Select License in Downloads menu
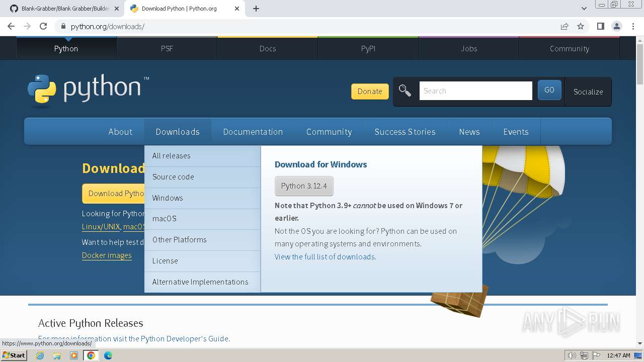Viewport: 644px width, 362px height. click(x=202, y=261)
